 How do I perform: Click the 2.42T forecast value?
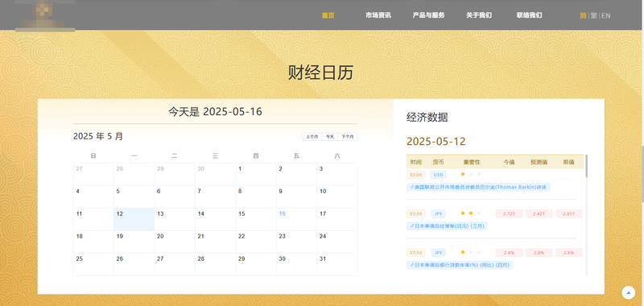tap(539, 213)
